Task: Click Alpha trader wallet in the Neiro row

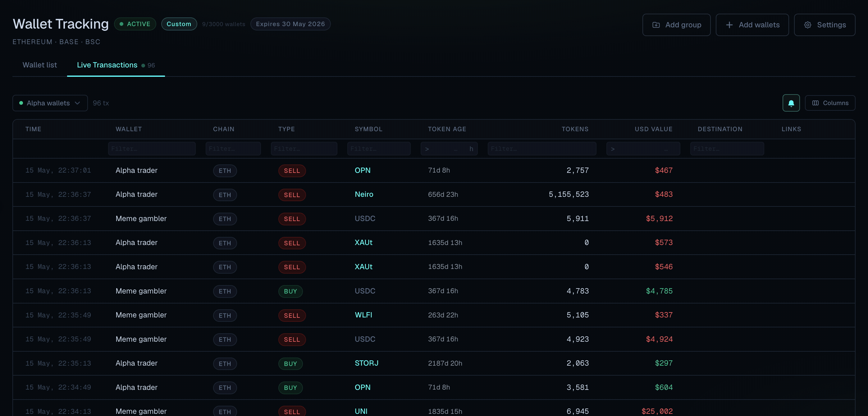Action: 136,194
